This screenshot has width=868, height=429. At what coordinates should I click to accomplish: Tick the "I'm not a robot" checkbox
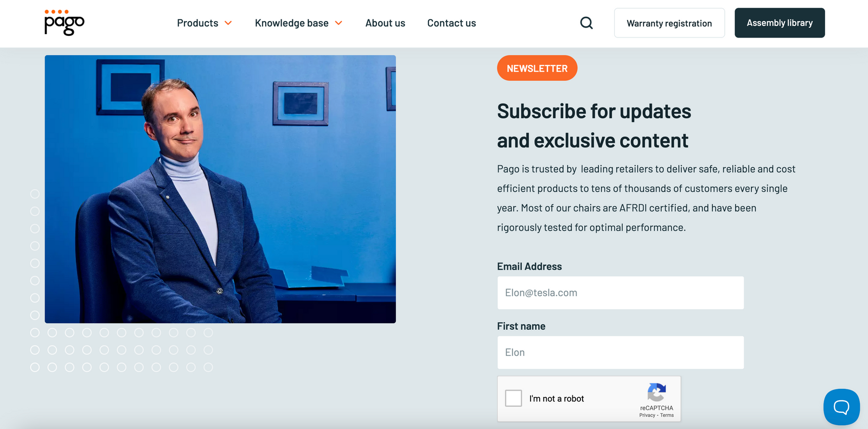[513, 399]
